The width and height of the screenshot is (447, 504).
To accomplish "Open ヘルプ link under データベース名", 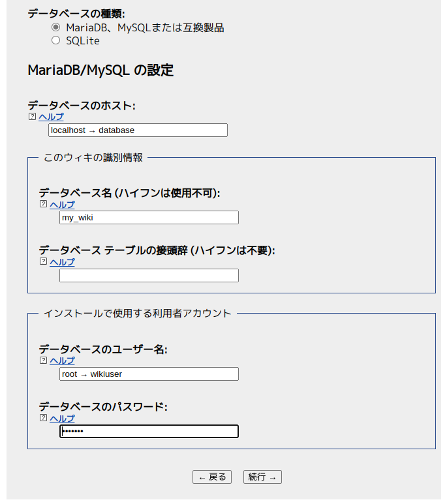I will tap(62, 204).
